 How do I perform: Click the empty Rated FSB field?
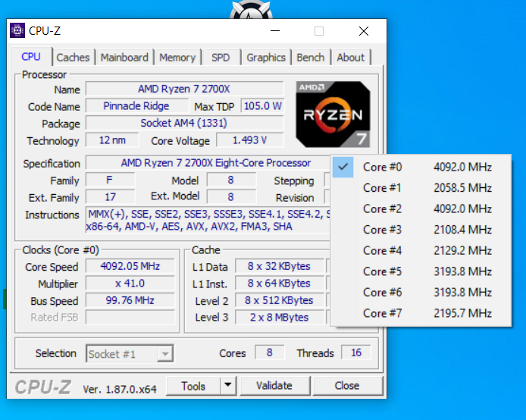click(130, 318)
